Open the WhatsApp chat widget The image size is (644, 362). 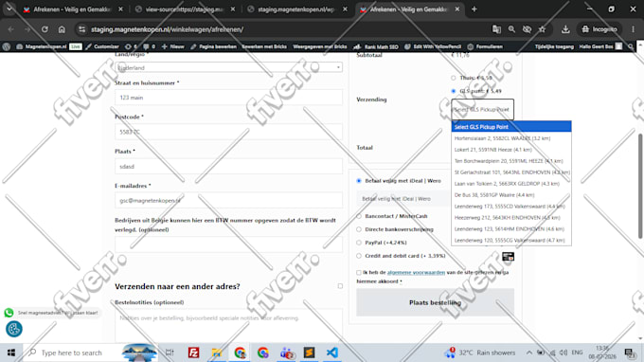[9, 313]
